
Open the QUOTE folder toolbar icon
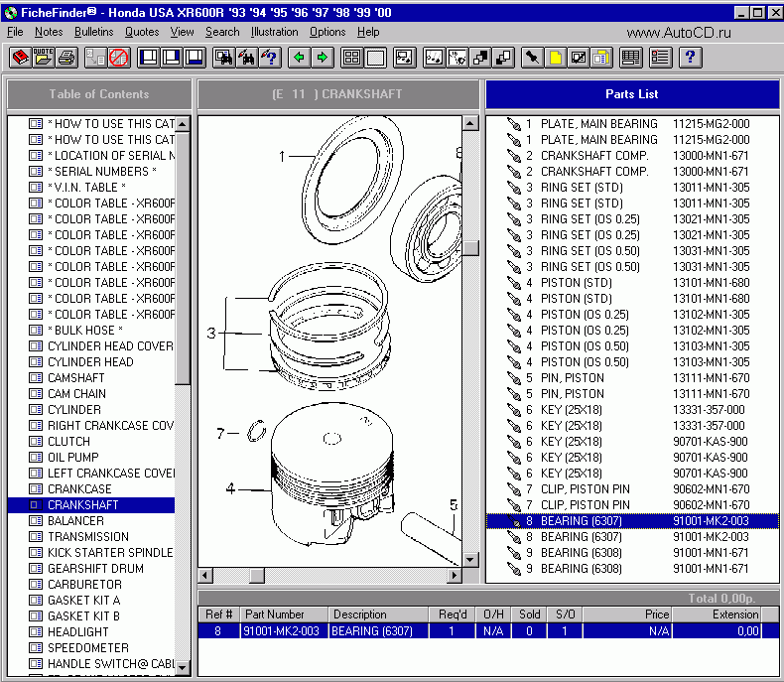coord(43,58)
